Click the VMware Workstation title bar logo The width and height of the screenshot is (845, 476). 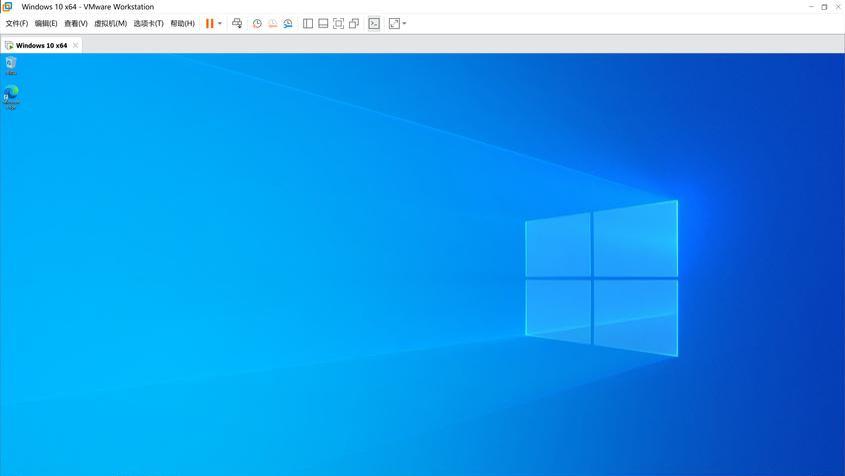7,6
